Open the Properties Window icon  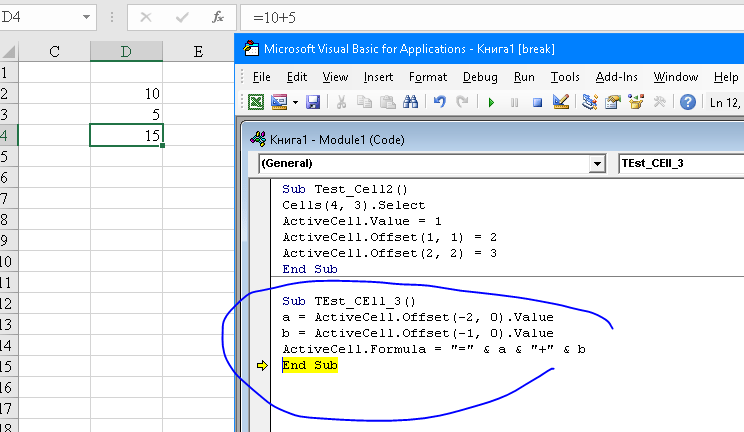(613, 102)
